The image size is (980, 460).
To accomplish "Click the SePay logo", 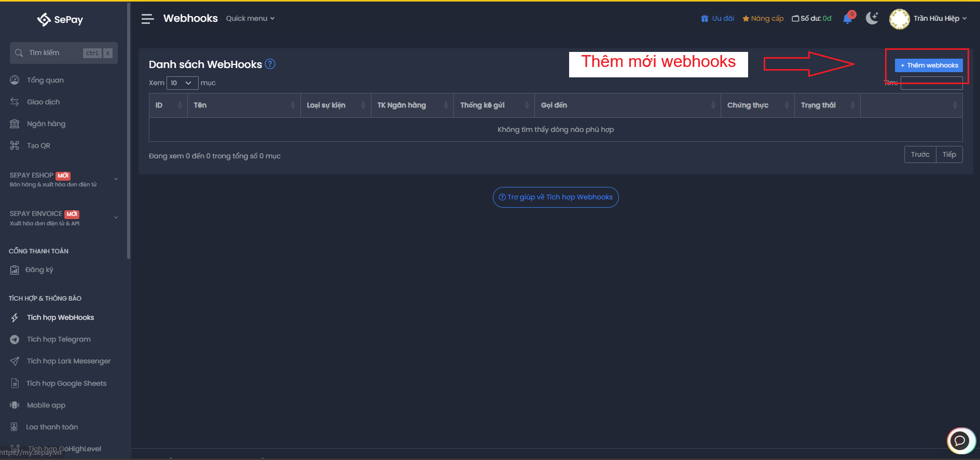I will [x=60, y=20].
